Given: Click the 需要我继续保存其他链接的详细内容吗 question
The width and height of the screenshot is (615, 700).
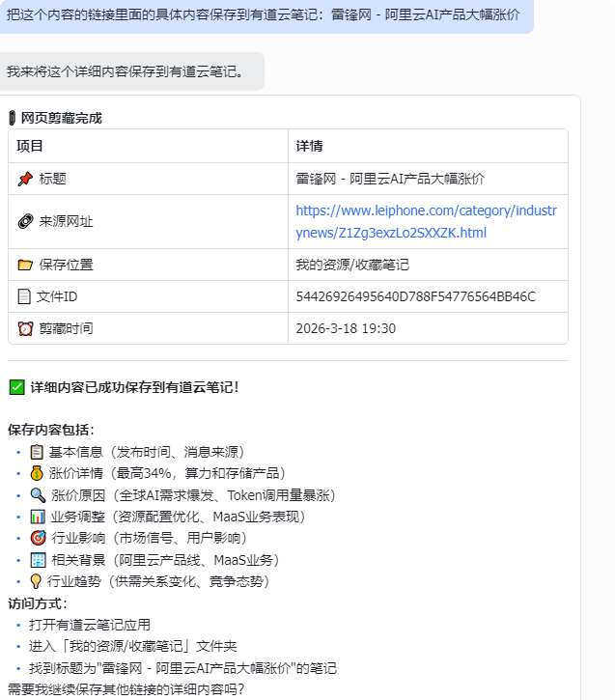Looking at the screenshot, I should [126, 688].
